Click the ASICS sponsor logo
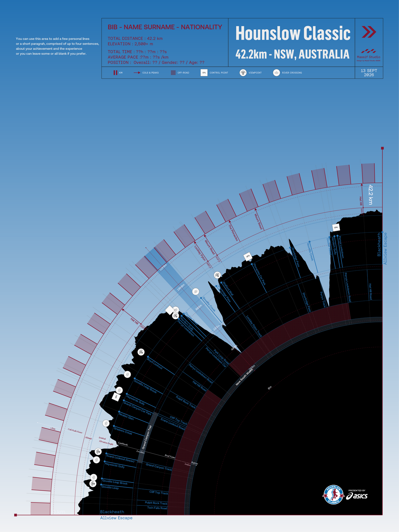The image size is (399, 532). coord(357,495)
